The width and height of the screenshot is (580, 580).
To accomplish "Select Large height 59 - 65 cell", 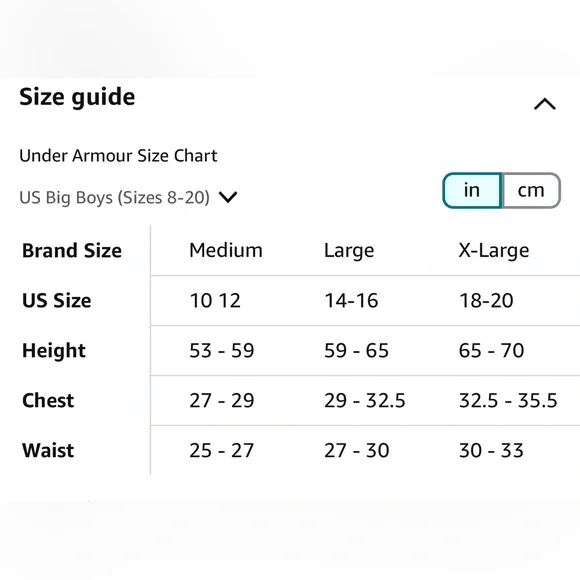I will point(357,351).
